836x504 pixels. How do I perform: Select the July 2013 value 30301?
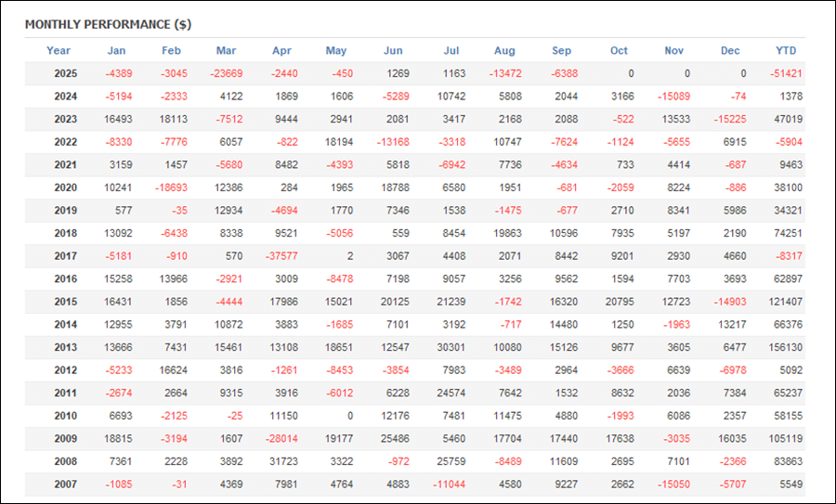pyautogui.click(x=451, y=347)
